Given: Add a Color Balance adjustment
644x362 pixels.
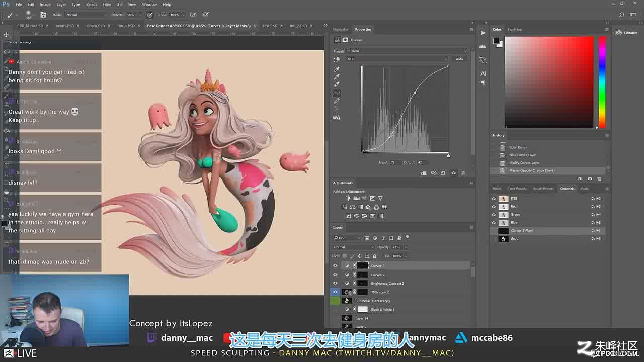Looking at the screenshot, I should pos(352,207).
